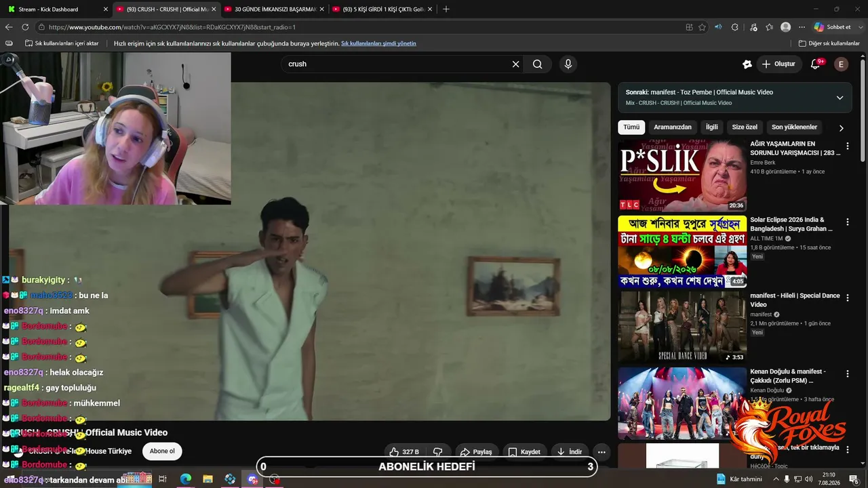Open File Explorer from the taskbar
The image size is (868, 488).
click(x=208, y=479)
